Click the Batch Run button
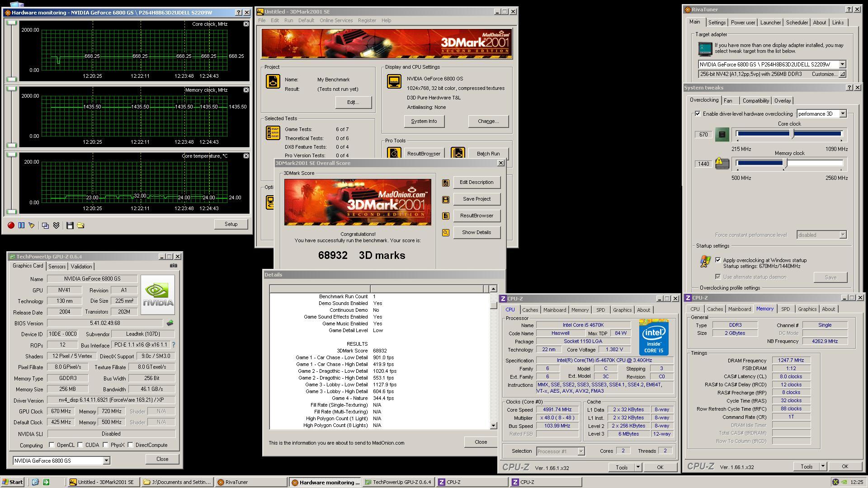Image resolution: width=868 pixels, height=488 pixels. (x=488, y=154)
